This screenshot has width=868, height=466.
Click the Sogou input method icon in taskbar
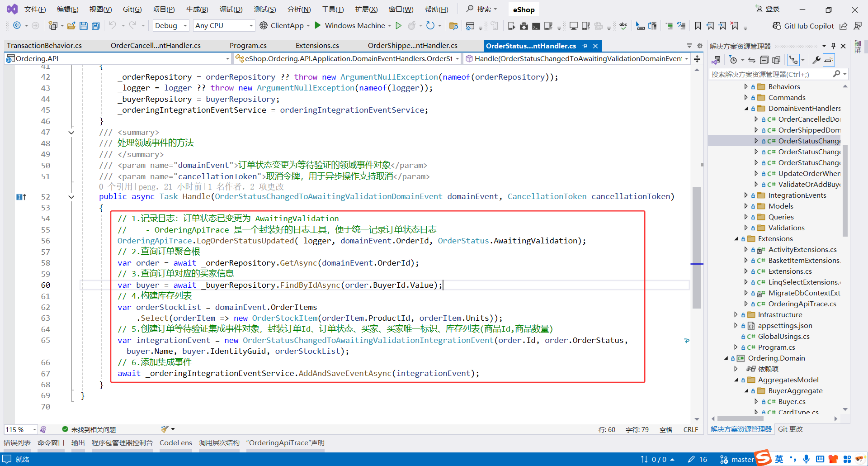[763, 458]
